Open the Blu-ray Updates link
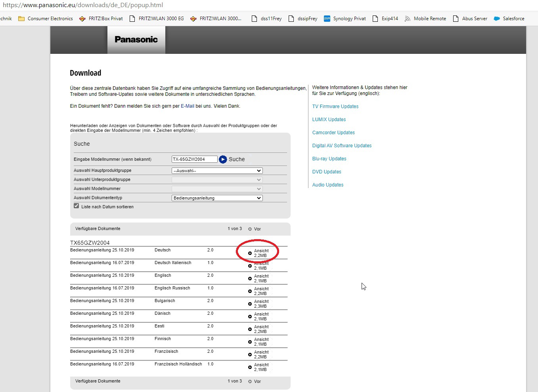The width and height of the screenshot is (538, 392). [x=329, y=159]
